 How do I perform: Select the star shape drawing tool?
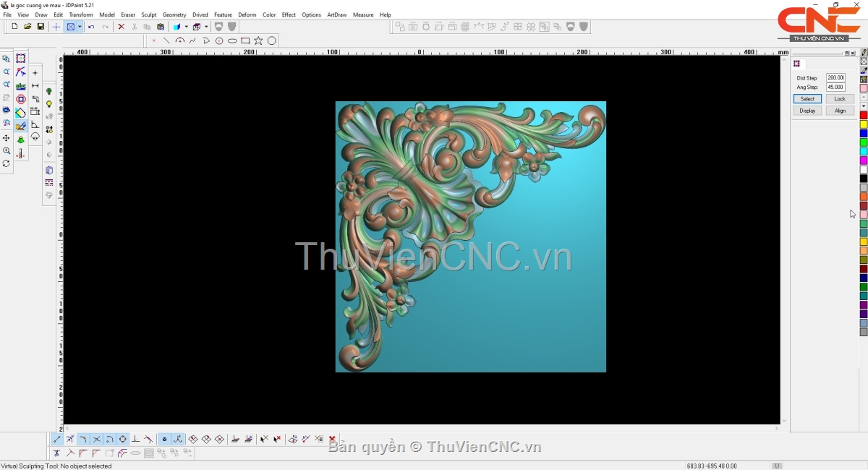coord(258,40)
